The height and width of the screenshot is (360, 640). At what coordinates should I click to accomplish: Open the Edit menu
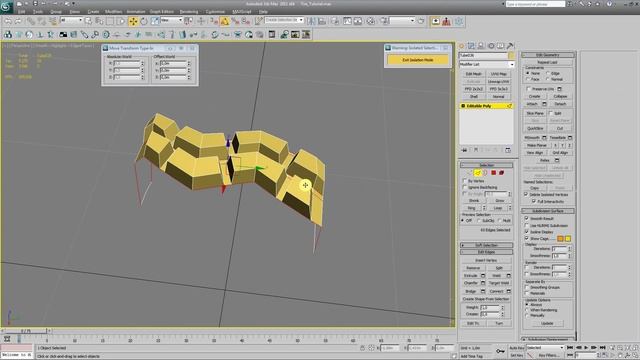coord(22,11)
